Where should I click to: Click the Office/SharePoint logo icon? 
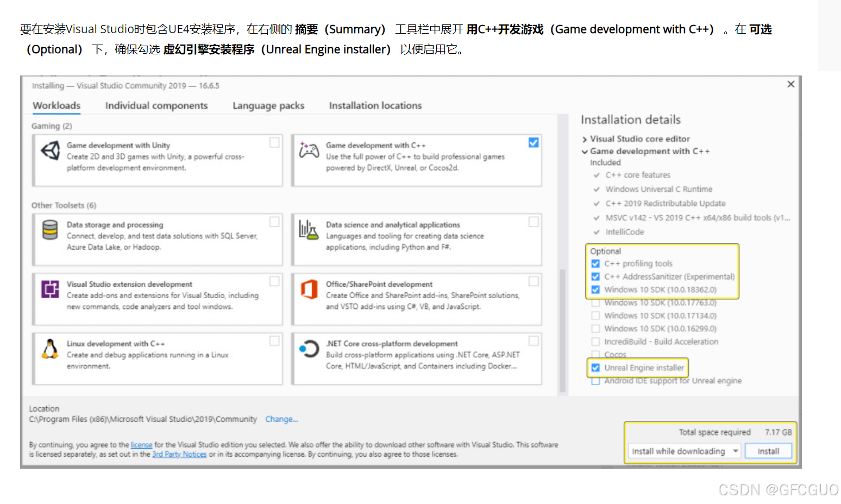point(309,289)
